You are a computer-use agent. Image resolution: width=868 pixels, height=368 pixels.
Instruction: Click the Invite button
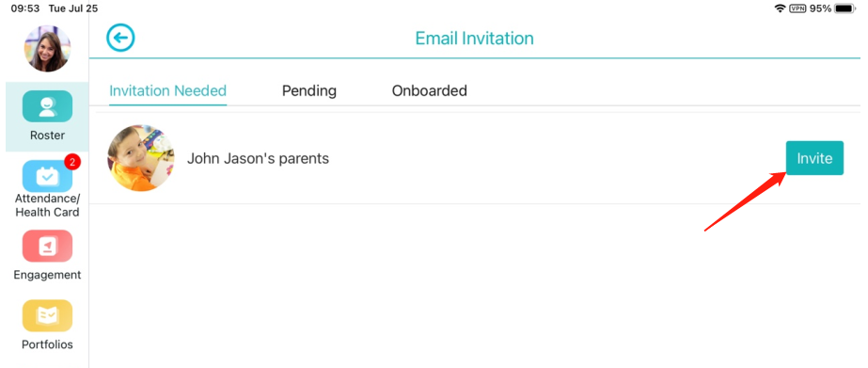point(814,158)
